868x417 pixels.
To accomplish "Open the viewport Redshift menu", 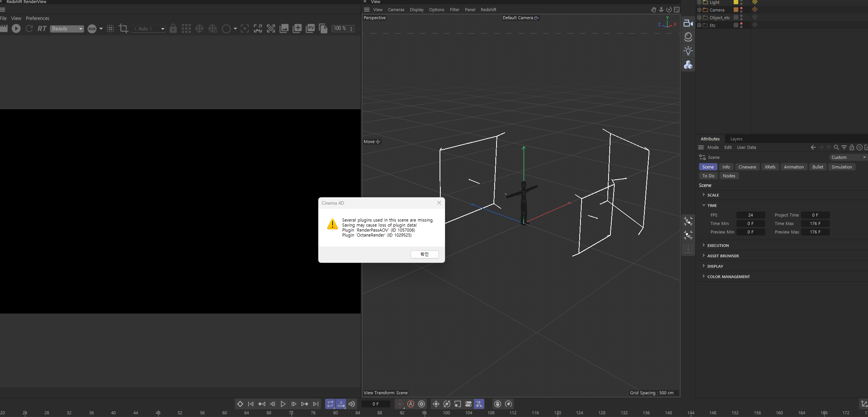I will point(488,10).
